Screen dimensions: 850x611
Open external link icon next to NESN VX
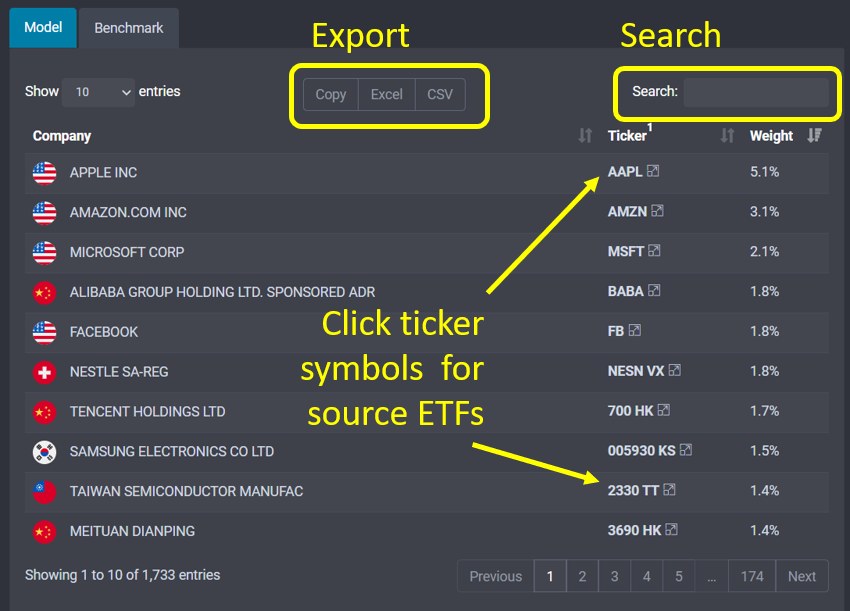point(675,370)
